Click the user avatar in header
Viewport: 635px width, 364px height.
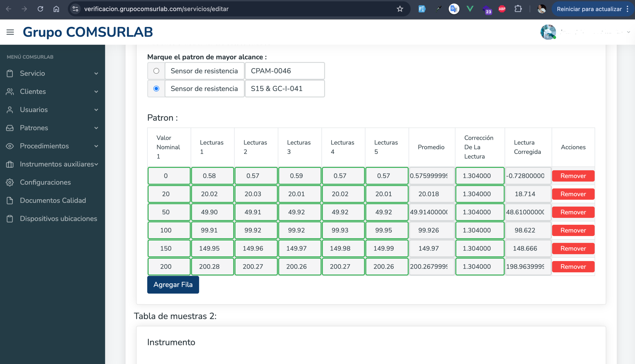548,32
